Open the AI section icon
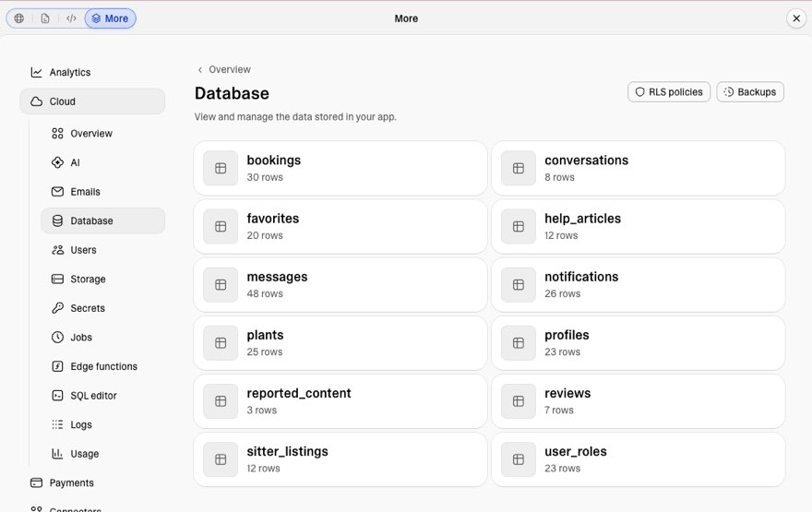812x512 pixels. tap(57, 162)
